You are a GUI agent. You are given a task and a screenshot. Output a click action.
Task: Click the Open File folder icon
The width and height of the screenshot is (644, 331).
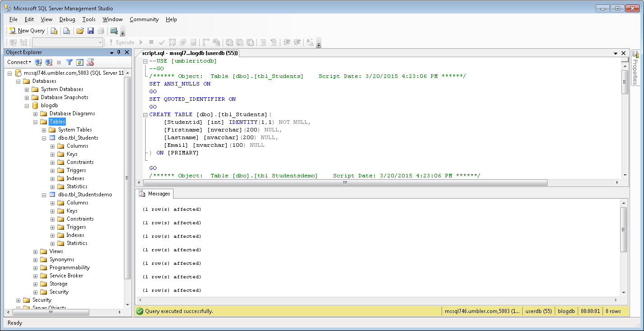(x=80, y=31)
